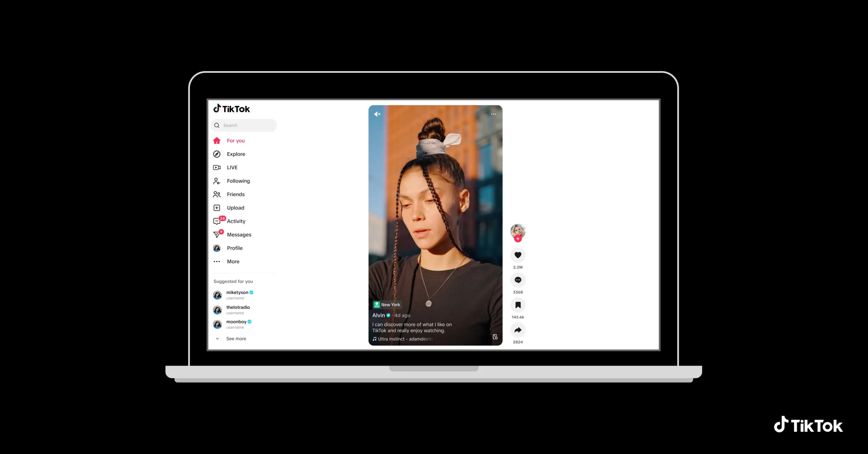The image size is (868, 454).
Task: Click the Share button for this video
Action: 517,329
